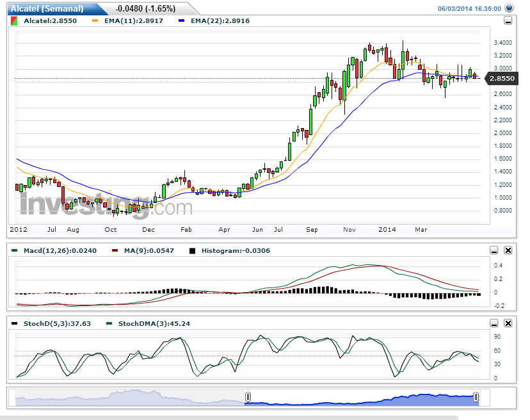Click the Apr label on the time axis
This screenshot has height=420, width=530.
pos(224,230)
